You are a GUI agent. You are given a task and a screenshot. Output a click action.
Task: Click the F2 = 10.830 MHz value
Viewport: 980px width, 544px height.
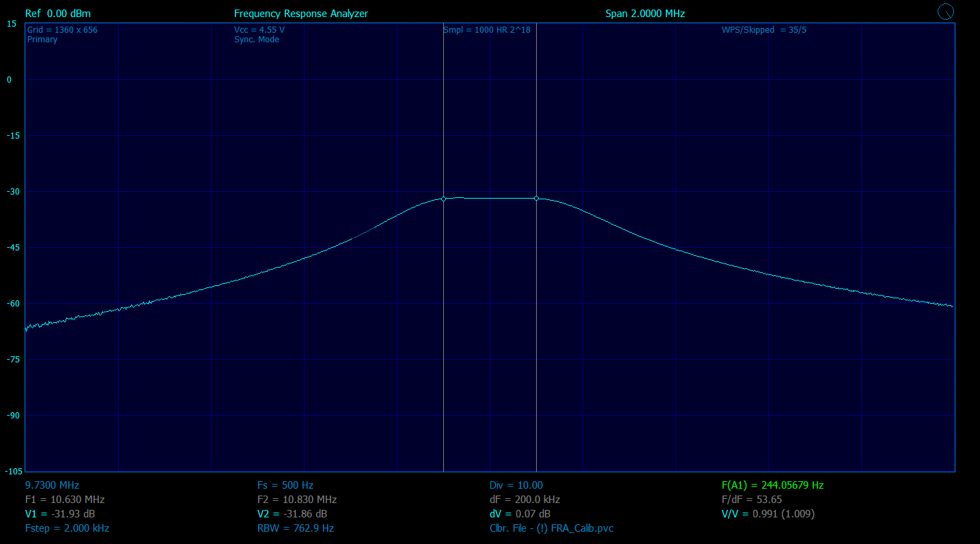[297, 500]
